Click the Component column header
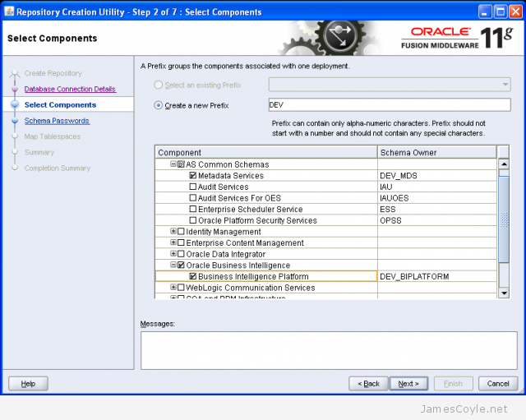Image resolution: width=526 pixels, height=420 pixels. coord(266,152)
